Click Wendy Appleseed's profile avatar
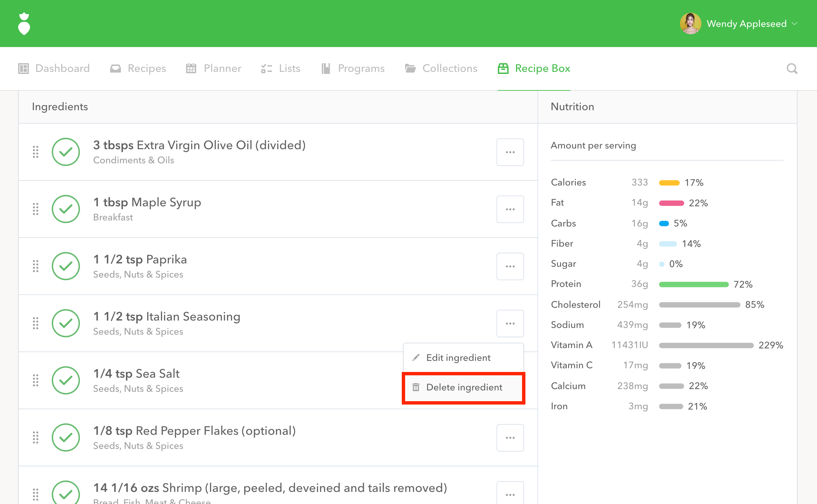 coord(690,24)
